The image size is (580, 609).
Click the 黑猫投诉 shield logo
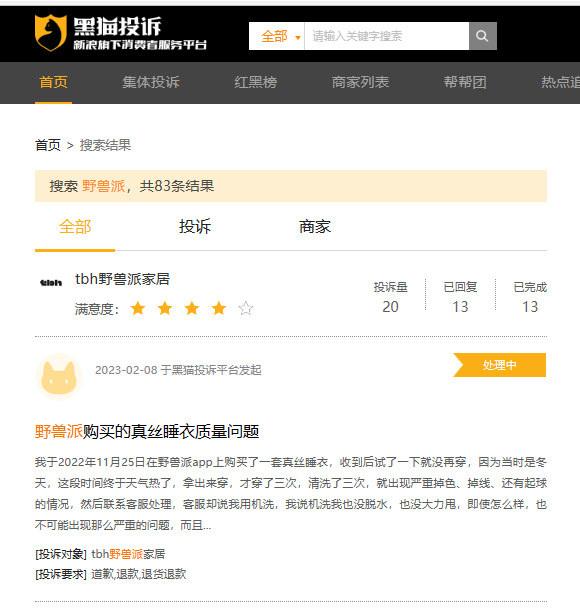click(x=51, y=33)
